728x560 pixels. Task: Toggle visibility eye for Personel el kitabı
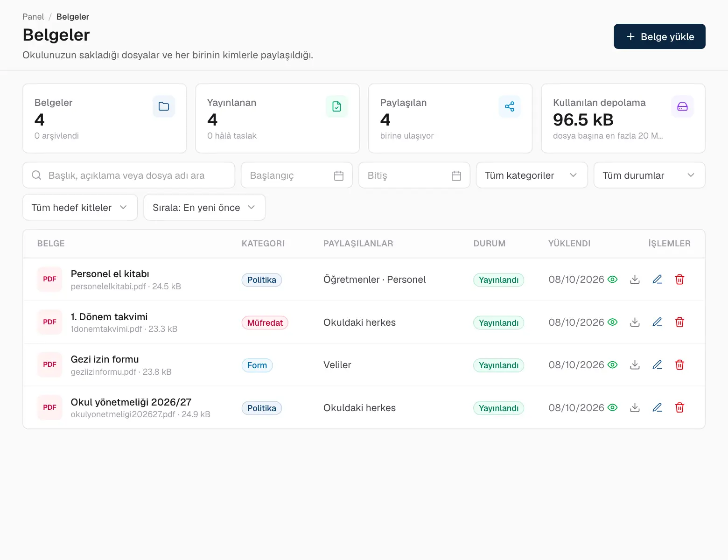tap(613, 280)
